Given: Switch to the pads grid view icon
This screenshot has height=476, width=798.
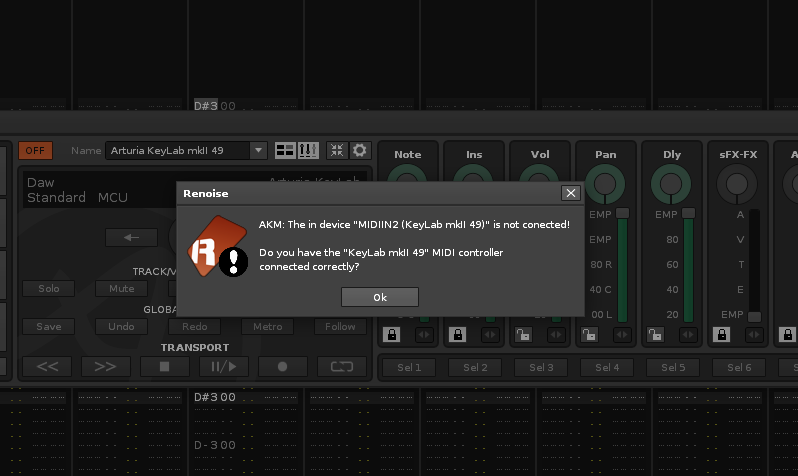Looking at the screenshot, I should click(284, 150).
